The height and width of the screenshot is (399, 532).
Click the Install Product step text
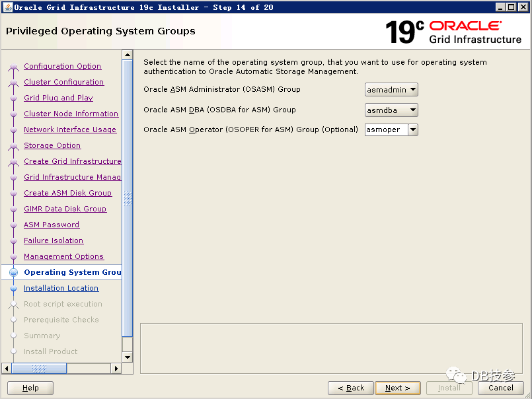click(50, 351)
